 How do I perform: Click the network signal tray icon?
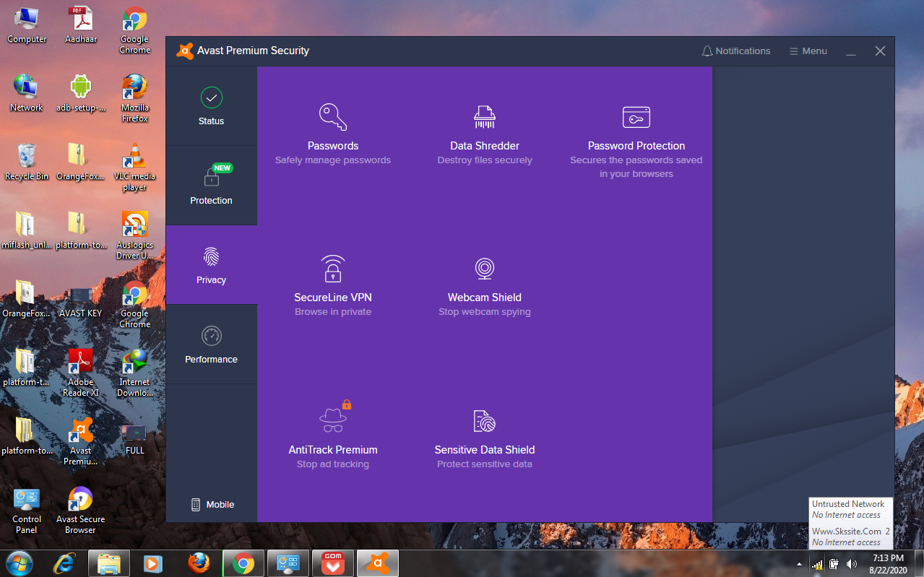pos(817,564)
